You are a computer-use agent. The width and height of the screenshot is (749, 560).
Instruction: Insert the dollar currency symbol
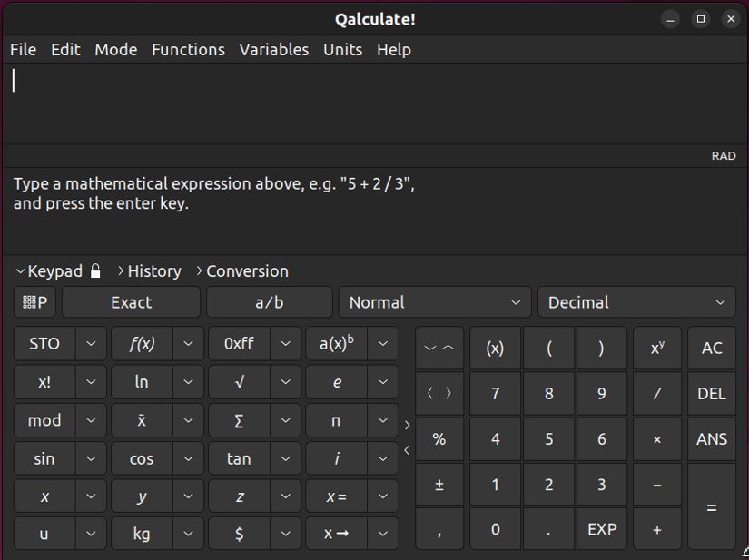pos(239,534)
